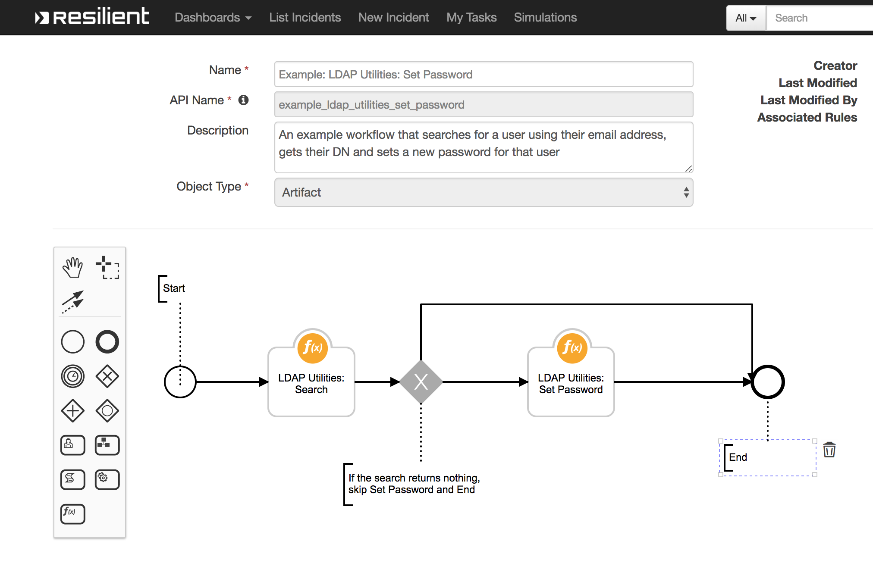Select the user task icon

pyautogui.click(x=72, y=445)
